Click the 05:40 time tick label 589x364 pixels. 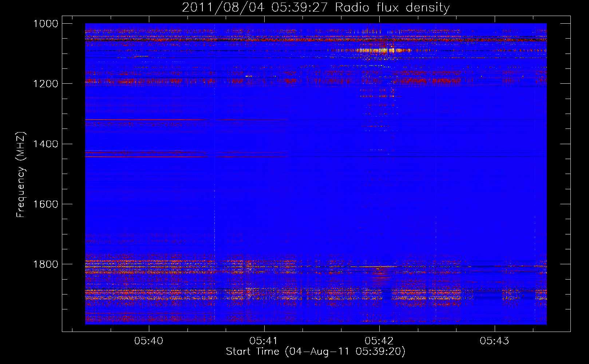tap(149, 341)
